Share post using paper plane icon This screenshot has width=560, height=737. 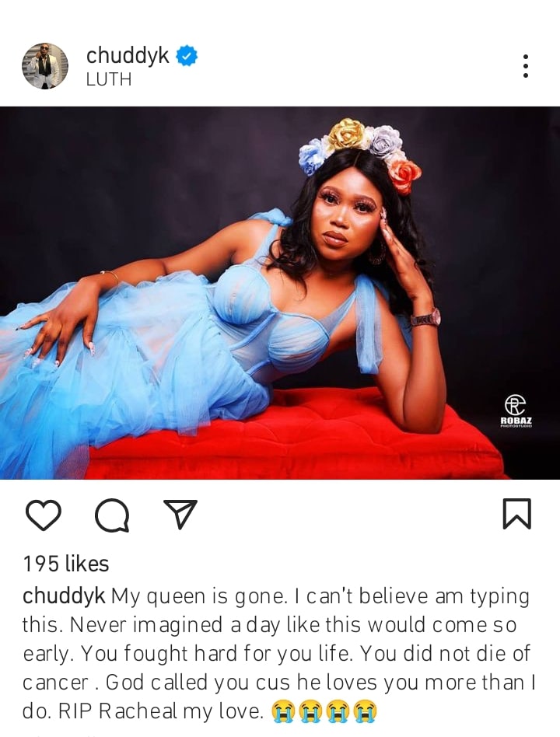click(180, 514)
